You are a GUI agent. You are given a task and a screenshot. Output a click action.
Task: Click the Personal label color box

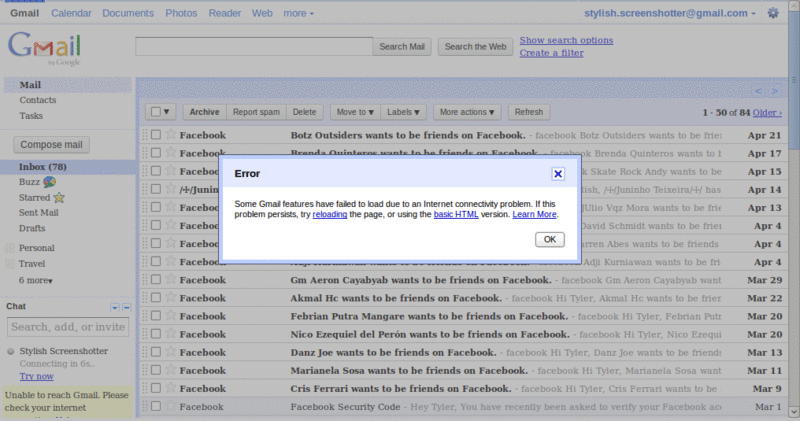click(10, 249)
